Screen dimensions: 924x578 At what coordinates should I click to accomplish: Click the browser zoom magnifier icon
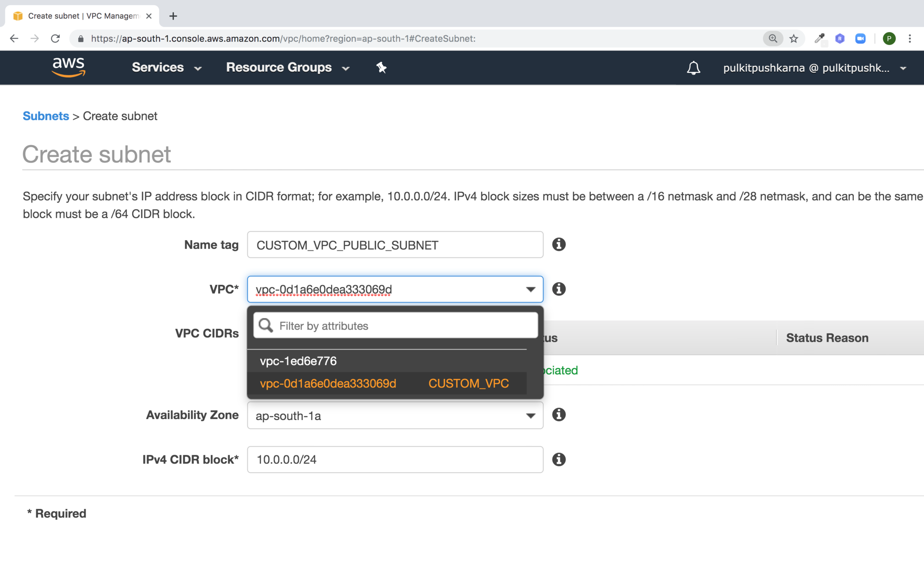pos(773,39)
